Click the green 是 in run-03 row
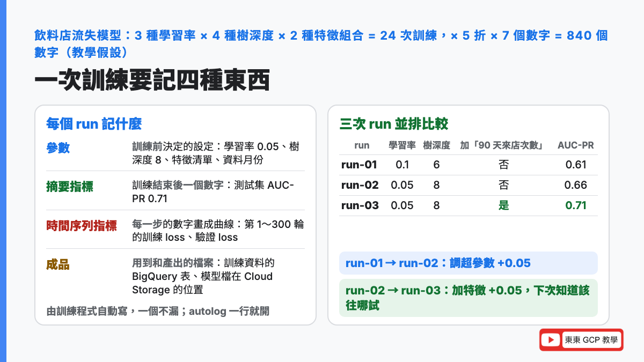The image size is (644, 362). pyautogui.click(x=503, y=205)
